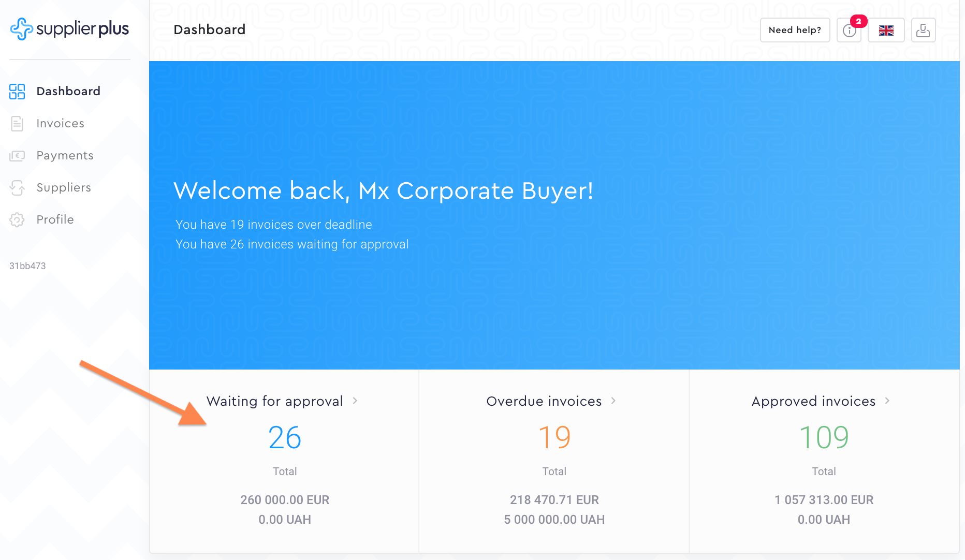Expand the Overdue invoices chevron
This screenshot has height=560, width=965.
pyautogui.click(x=613, y=401)
